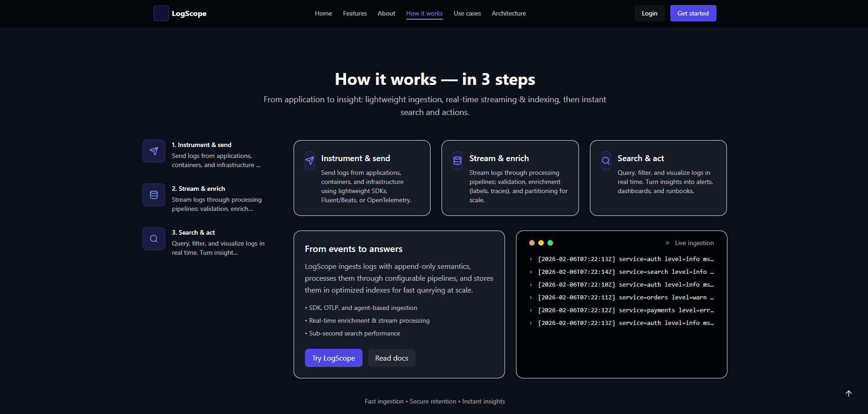The width and height of the screenshot is (868, 414).
Task: Click the scroll-to-top arrow icon
Action: point(848,393)
